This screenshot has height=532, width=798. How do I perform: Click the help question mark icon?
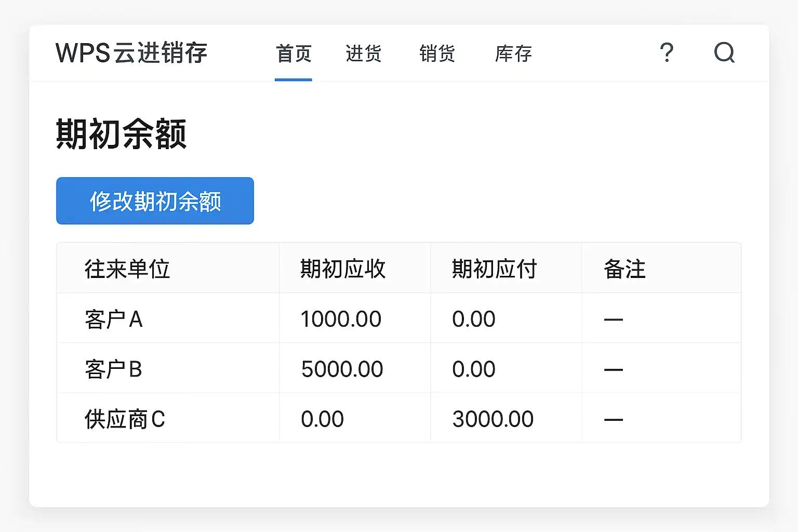point(667,53)
